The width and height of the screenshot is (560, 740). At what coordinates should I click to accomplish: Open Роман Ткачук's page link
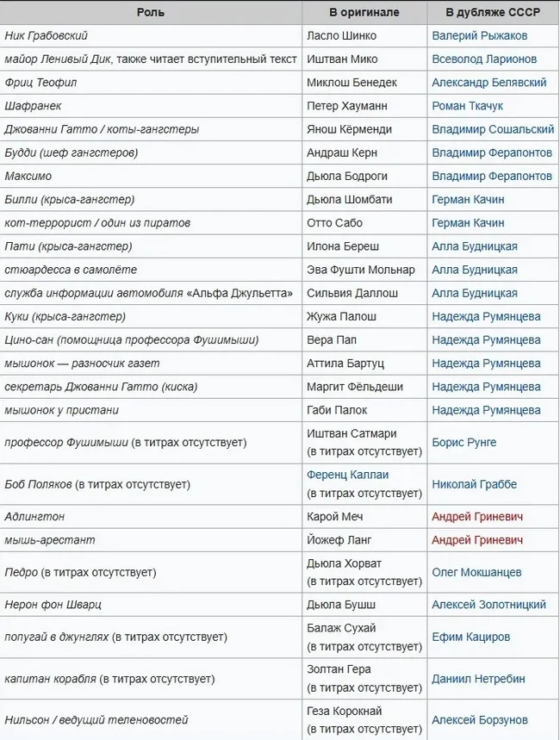pos(467,106)
